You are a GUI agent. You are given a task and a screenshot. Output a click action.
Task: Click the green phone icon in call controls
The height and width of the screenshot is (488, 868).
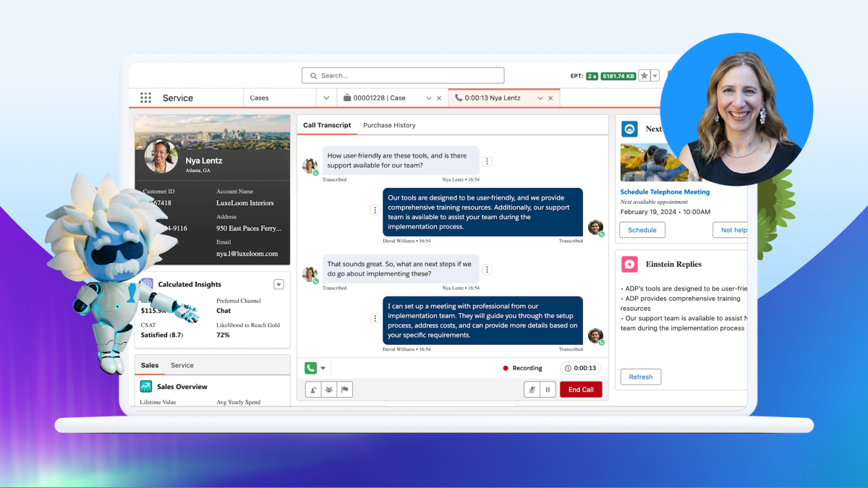(311, 367)
